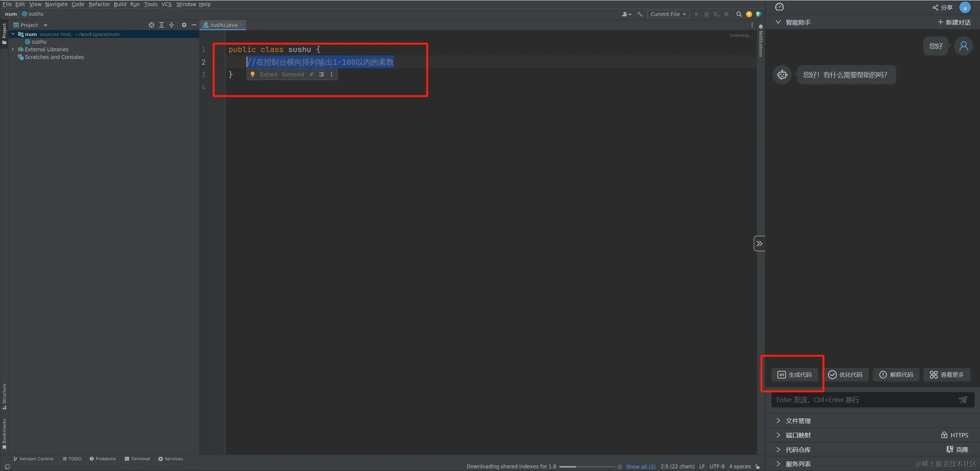Click the send paper-plane icon

[962, 400]
